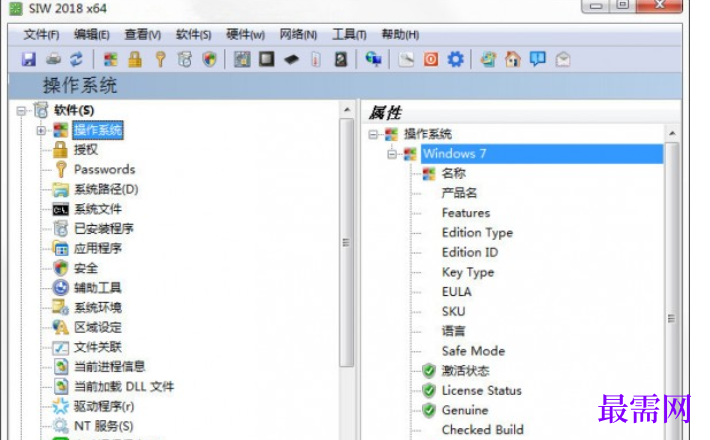Select 辅助工具 tree item

(x=98, y=287)
